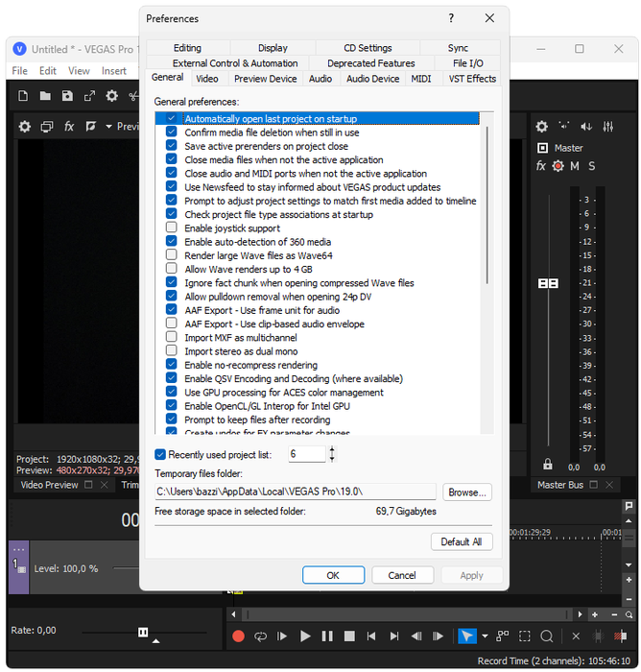
Task: Mute the Master bus with M
Action: point(575,166)
